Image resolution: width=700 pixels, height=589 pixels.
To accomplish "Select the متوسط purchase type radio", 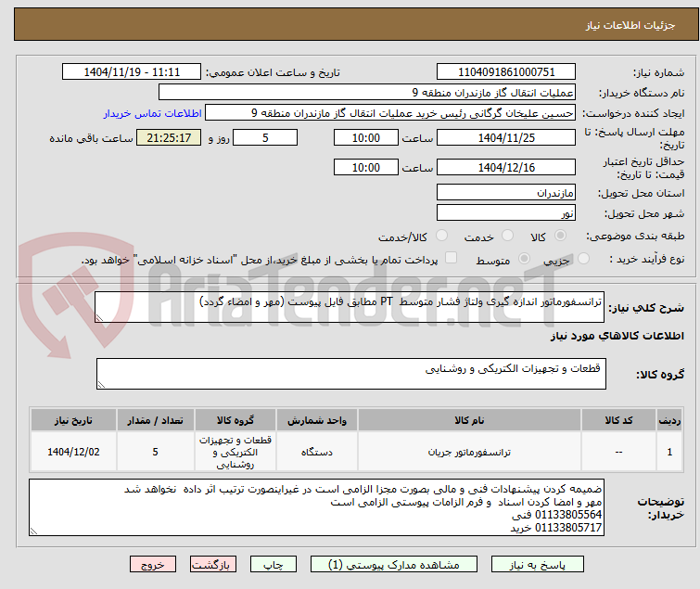I will click(x=524, y=259).
